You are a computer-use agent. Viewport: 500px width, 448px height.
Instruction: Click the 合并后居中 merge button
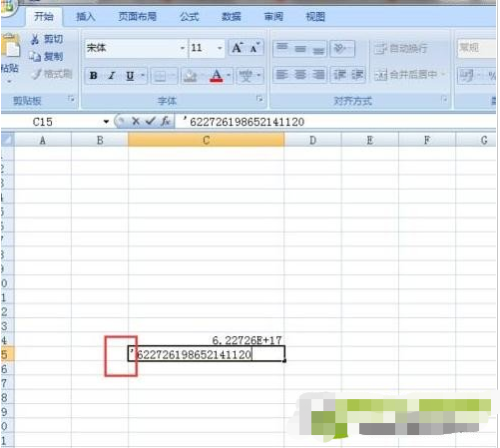pos(409,75)
